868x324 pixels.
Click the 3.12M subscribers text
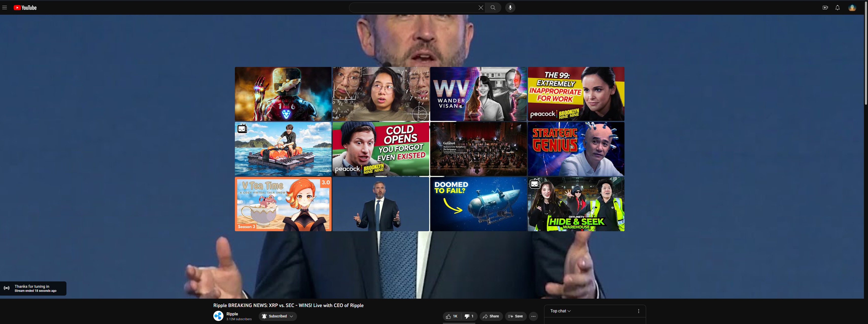pyautogui.click(x=239, y=319)
